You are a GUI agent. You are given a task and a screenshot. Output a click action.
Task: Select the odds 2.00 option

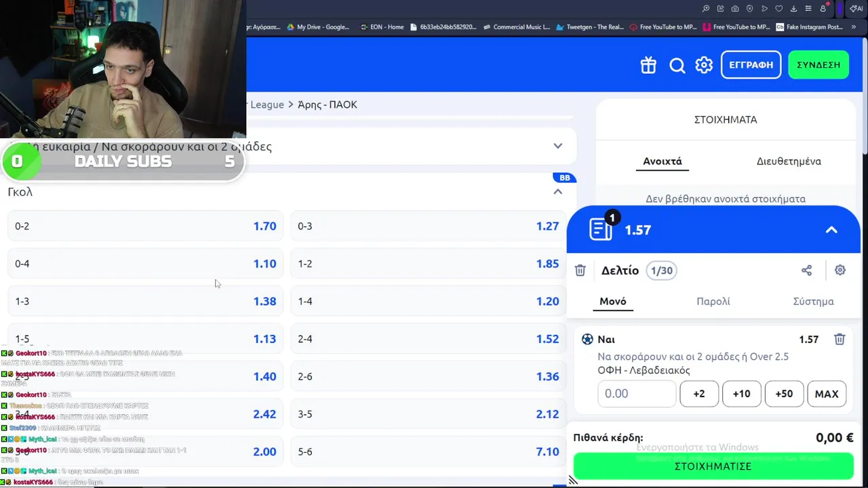(x=145, y=452)
